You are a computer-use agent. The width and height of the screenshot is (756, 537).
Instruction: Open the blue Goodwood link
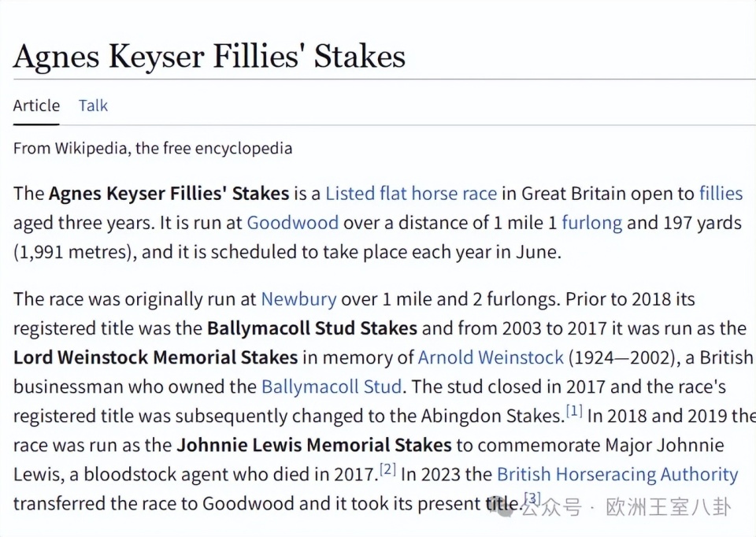[x=292, y=223]
